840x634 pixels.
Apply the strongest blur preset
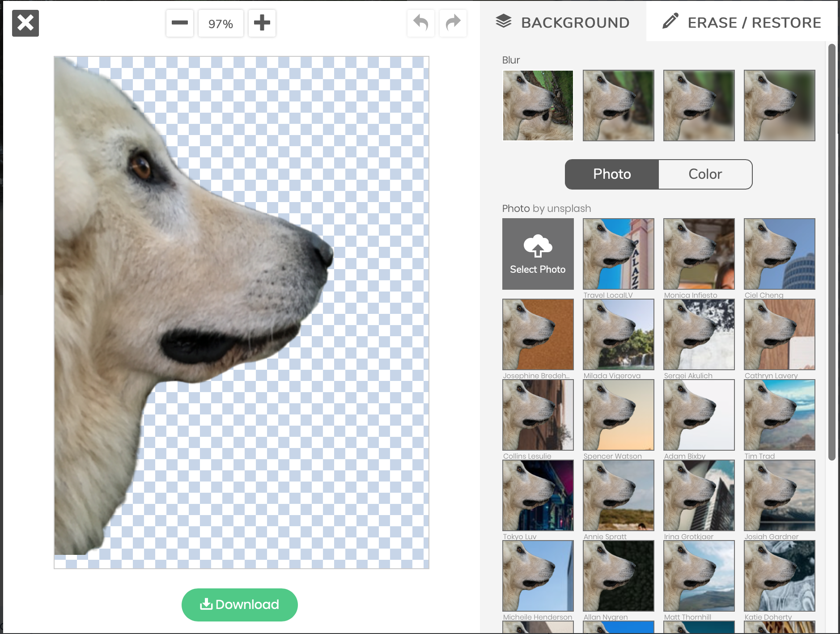point(779,105)
